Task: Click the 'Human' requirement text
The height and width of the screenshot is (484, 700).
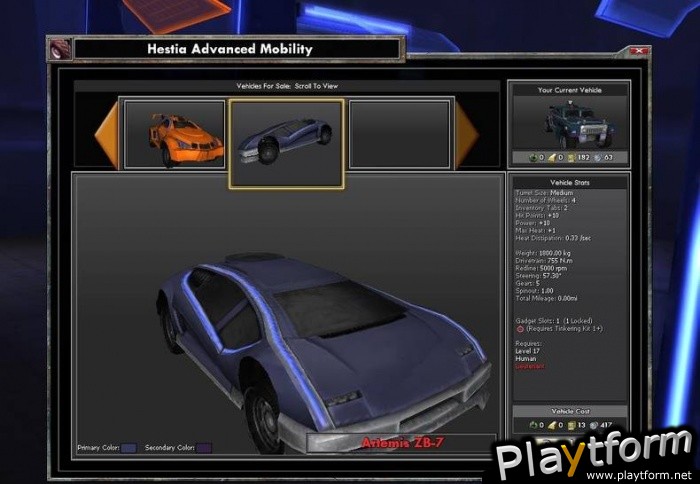Action: pos(525,359)
